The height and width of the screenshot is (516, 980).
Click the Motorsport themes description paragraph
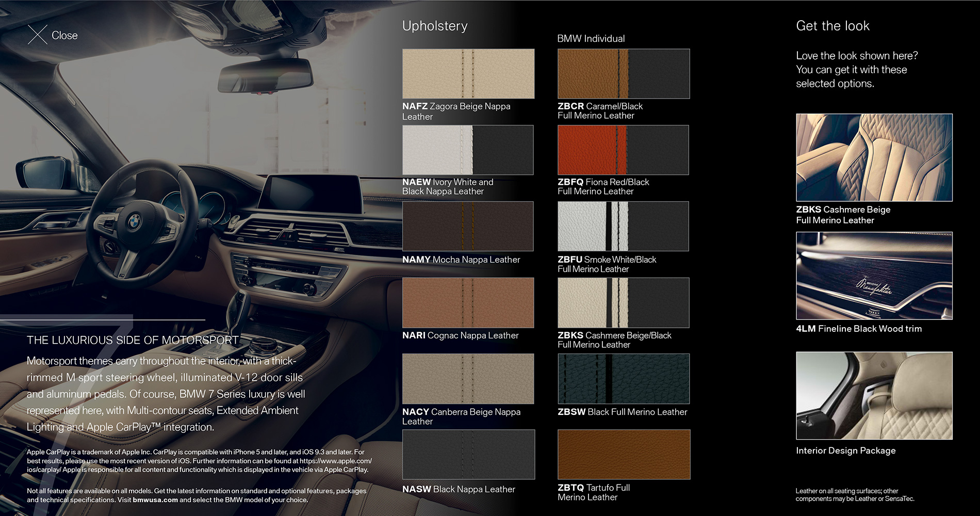click(166, 394)
